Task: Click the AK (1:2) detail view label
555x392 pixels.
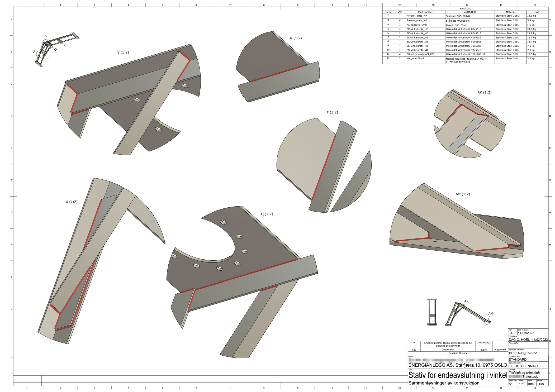Action: coord(484,93)
